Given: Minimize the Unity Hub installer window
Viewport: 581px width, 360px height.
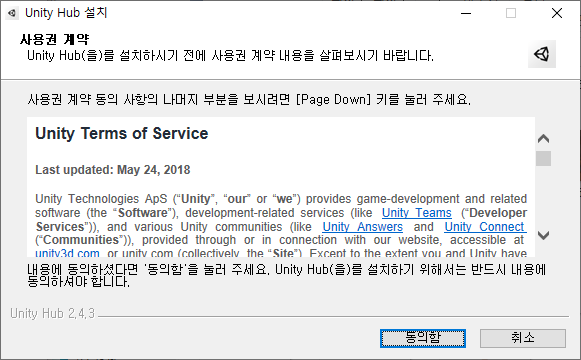Looking at the screenshot, I should point(466,13).
